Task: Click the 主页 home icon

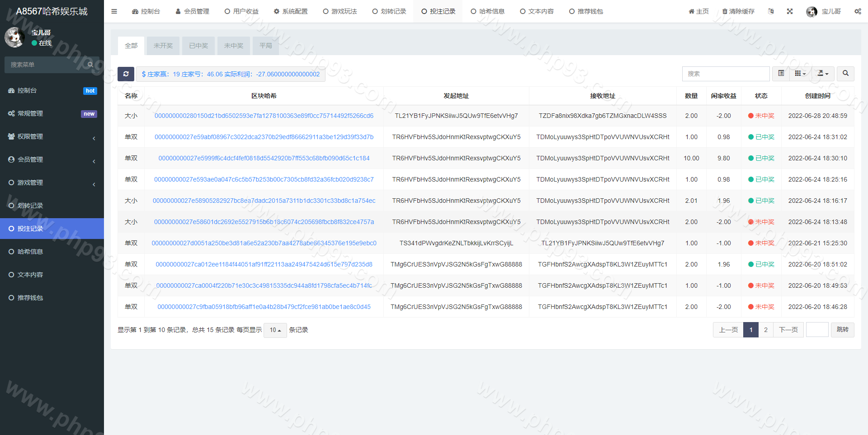Action: [692, 11]
